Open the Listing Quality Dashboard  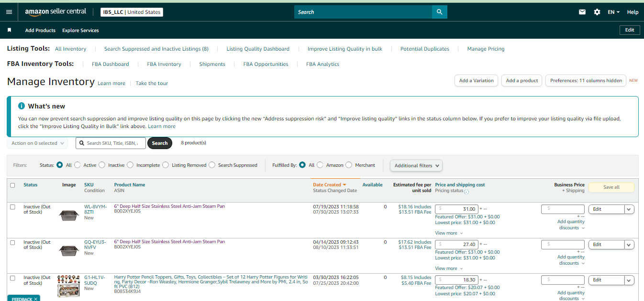258,49
